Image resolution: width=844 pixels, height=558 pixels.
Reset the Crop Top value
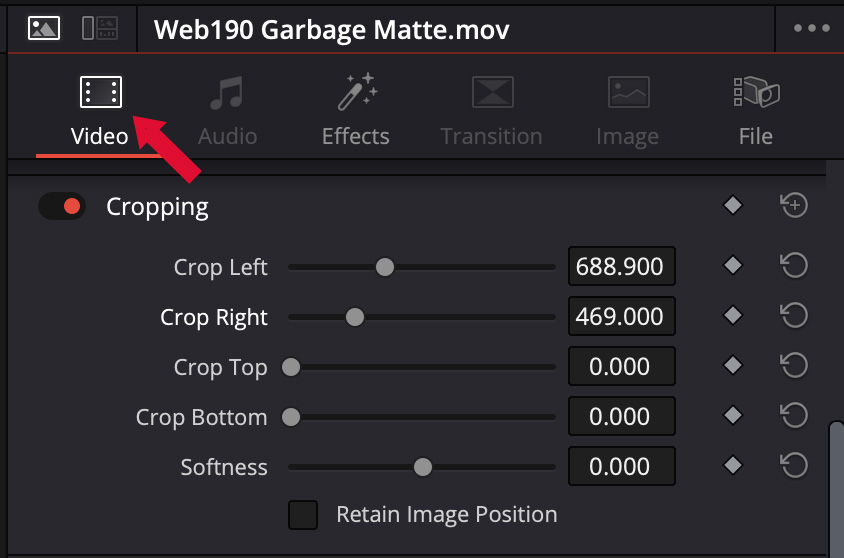click(x=793, y=366)
